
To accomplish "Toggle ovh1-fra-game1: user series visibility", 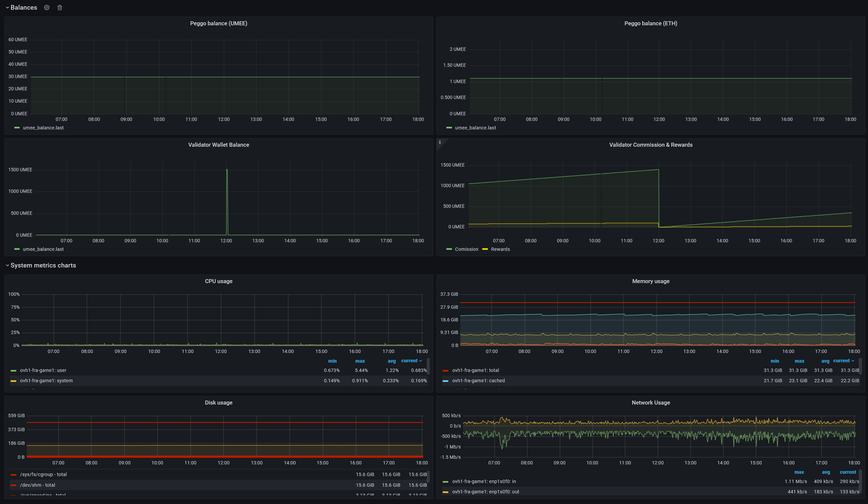I will point(43,370).
